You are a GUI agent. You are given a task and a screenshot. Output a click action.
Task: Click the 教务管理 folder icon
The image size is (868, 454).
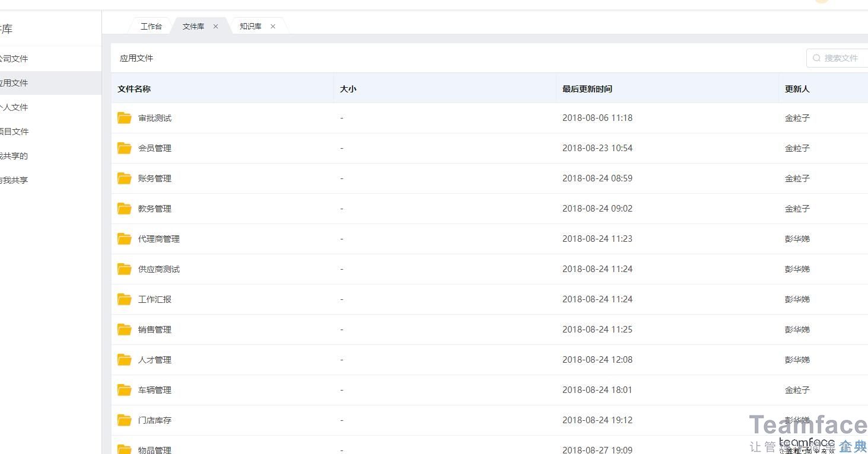click(x=124, y=209)
